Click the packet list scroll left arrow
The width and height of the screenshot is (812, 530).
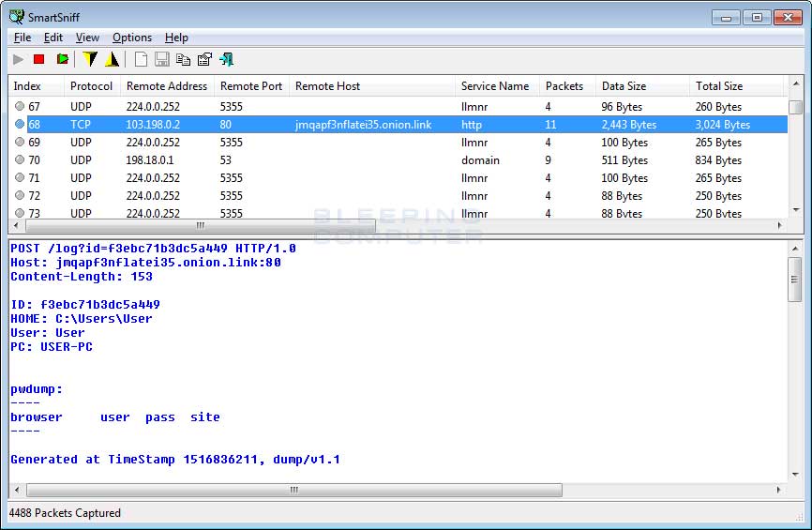click(16, 225)
